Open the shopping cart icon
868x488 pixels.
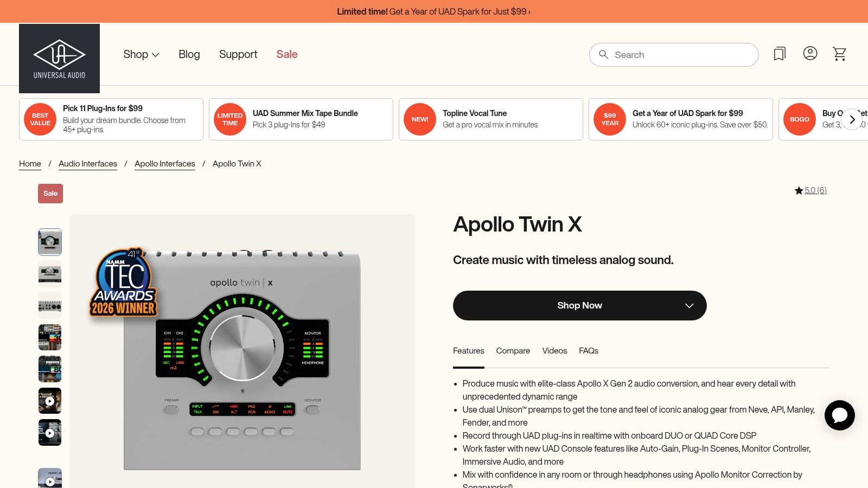pos(840,54)
